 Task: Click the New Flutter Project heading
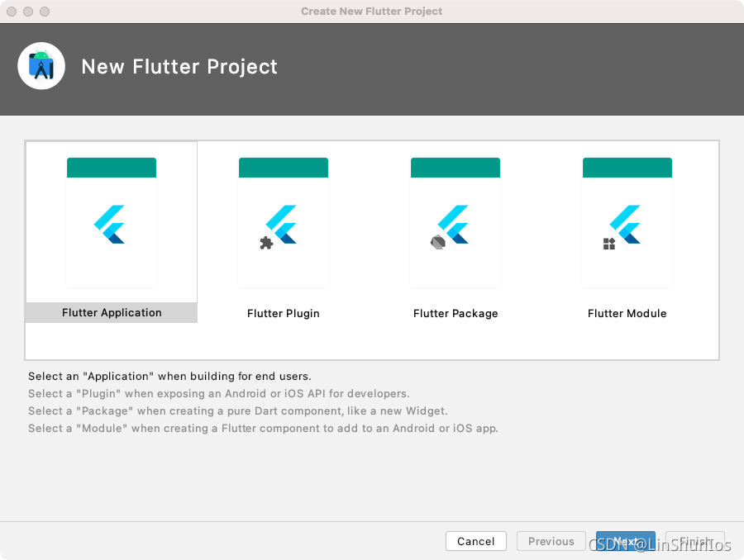coord(179,66)
